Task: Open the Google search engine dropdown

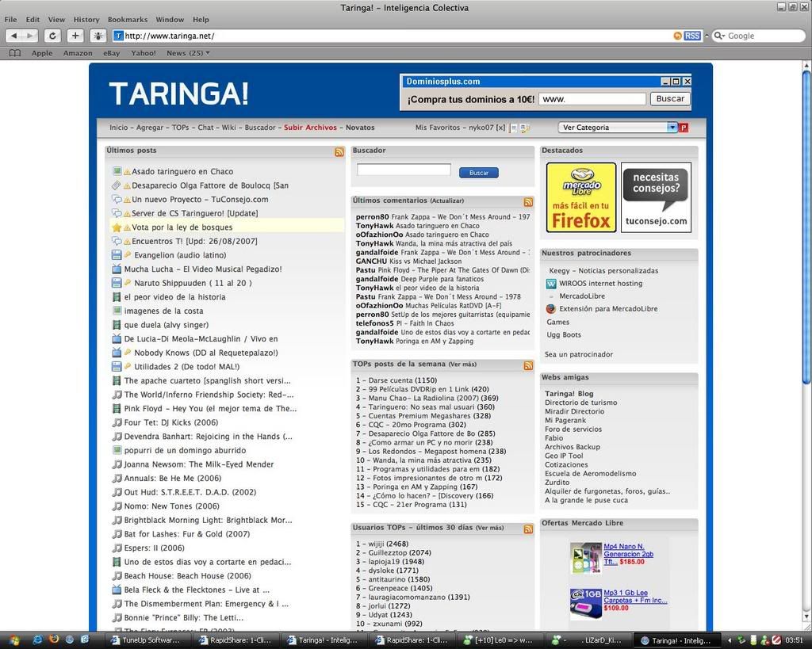Action: 720,36
